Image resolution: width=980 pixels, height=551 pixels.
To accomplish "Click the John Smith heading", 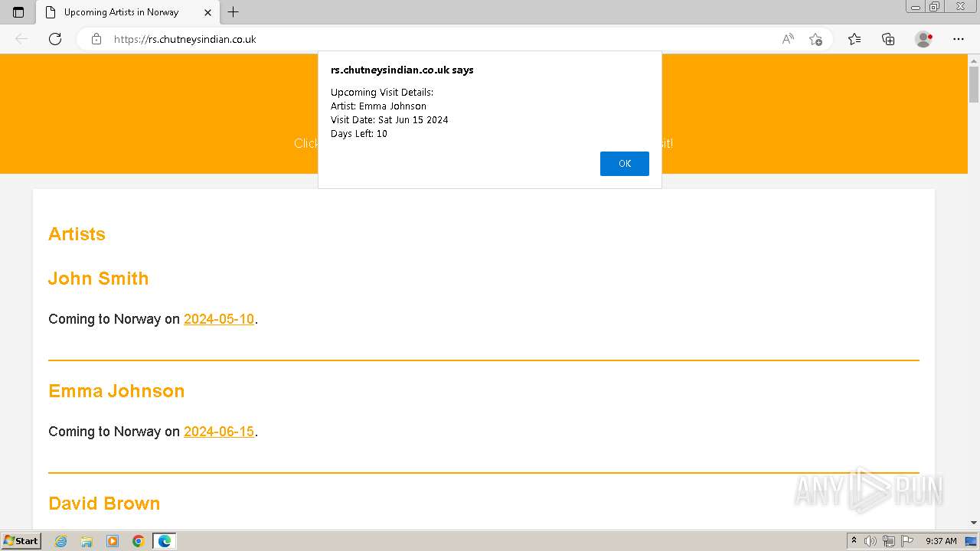I will (x=99, y=279).
